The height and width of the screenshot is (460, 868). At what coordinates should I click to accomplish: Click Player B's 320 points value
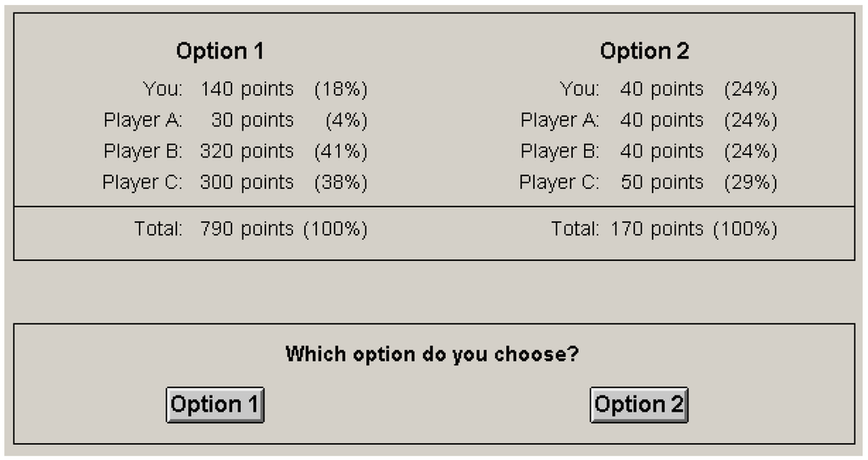[247, 152]
